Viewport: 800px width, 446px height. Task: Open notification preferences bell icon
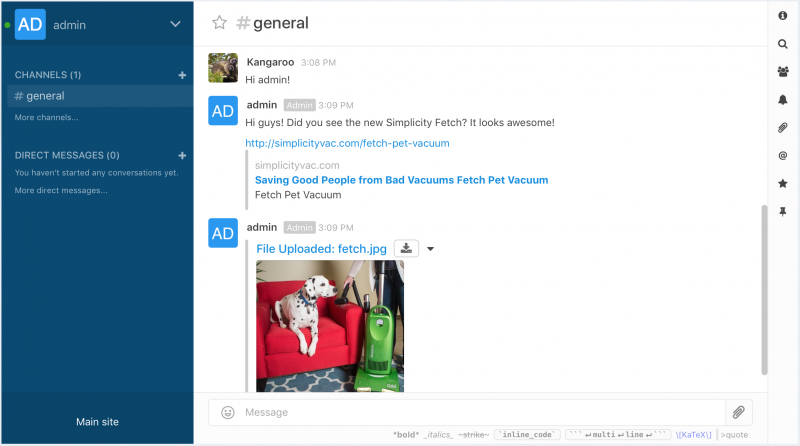(x=783, y=100)
